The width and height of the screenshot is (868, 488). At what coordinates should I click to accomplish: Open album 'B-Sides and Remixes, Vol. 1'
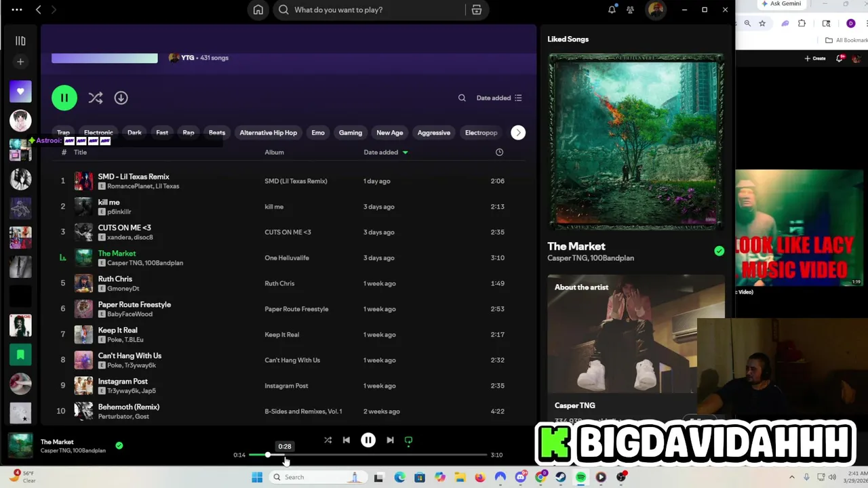(303, 411)
